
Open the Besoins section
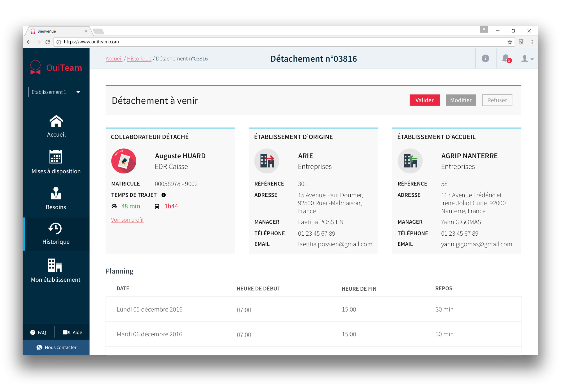point(56,198)
